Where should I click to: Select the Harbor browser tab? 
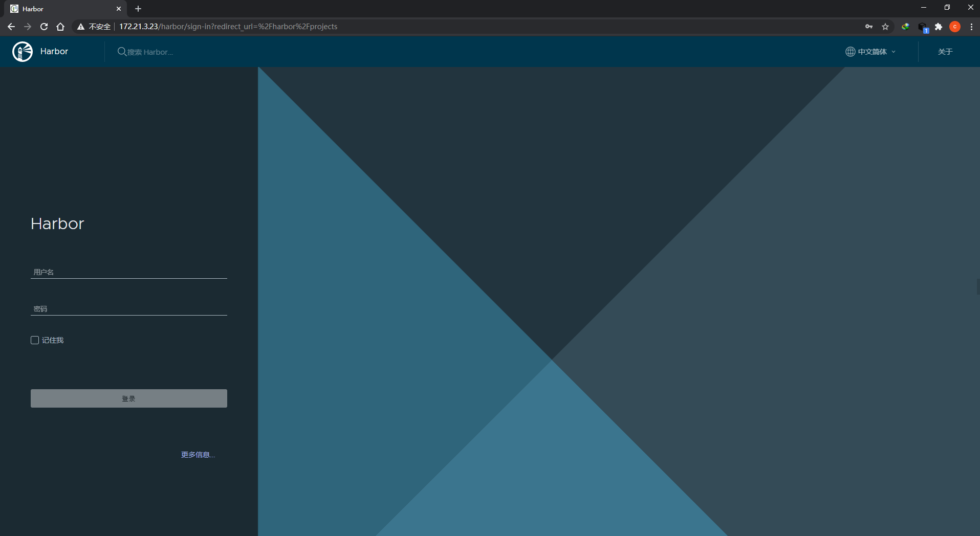pyautogui.click(x=67, y=9)
